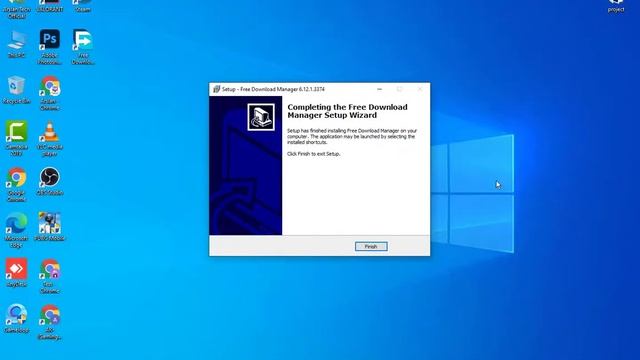Open Steam desktop shortcut

[83, 6]
